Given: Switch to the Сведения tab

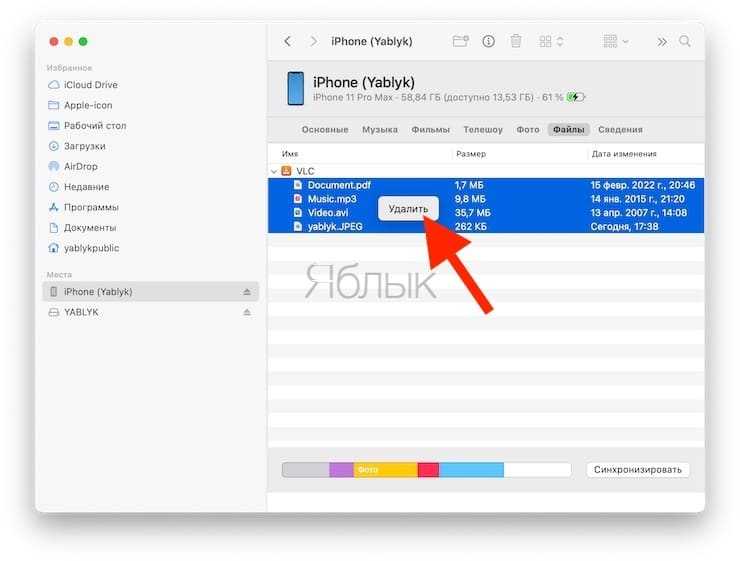Looking at the screenshot, I should click(620, 130).
